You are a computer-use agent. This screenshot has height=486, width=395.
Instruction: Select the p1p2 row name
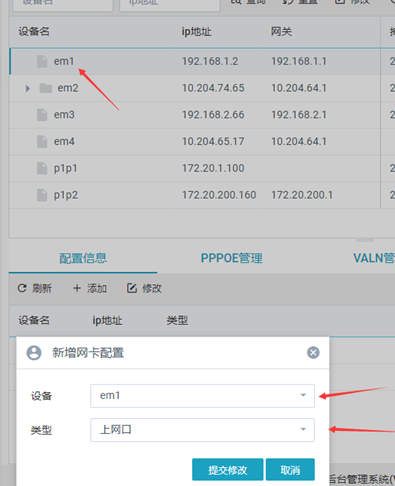pyautogui.click(x=66, y=195)
